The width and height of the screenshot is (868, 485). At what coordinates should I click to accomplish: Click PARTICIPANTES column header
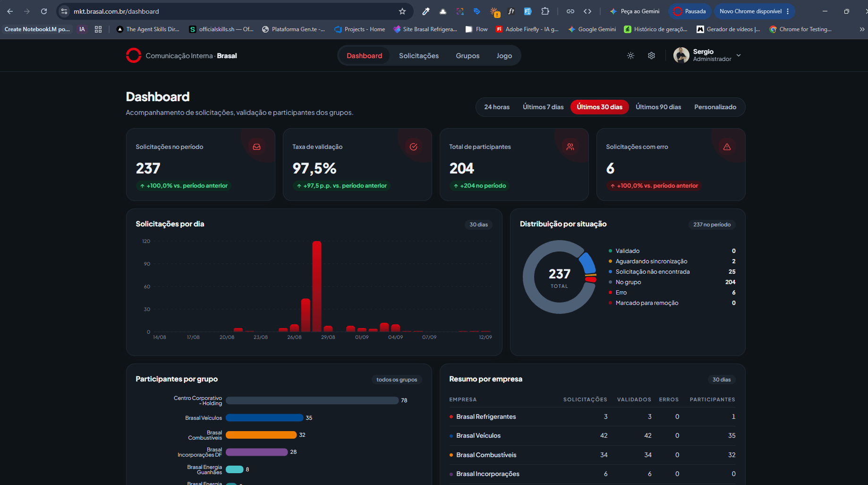pos(712,399)
